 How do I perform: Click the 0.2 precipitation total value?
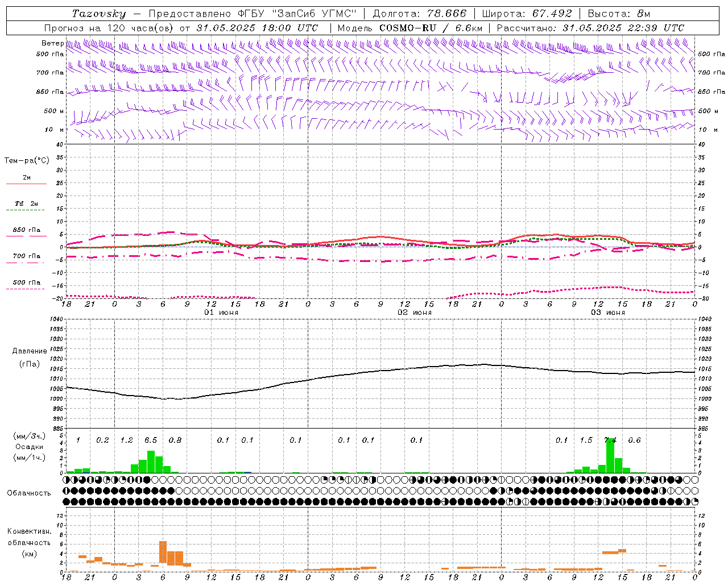(x=102, y=440)
